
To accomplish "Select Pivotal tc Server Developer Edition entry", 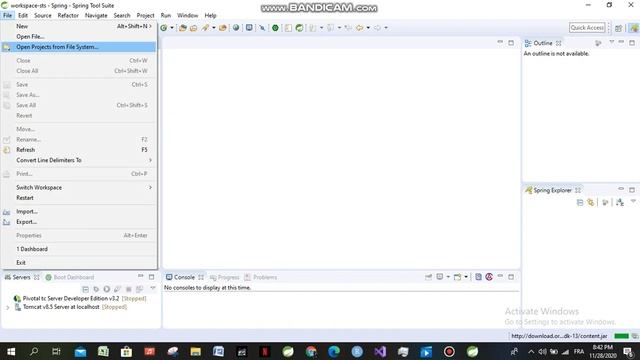I will (80, 298).
